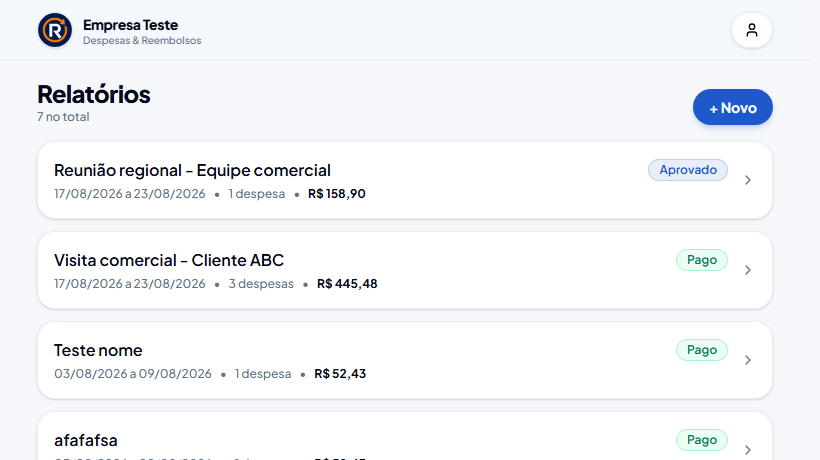
Task: Select the afafafsa report title
Action: 86,440
